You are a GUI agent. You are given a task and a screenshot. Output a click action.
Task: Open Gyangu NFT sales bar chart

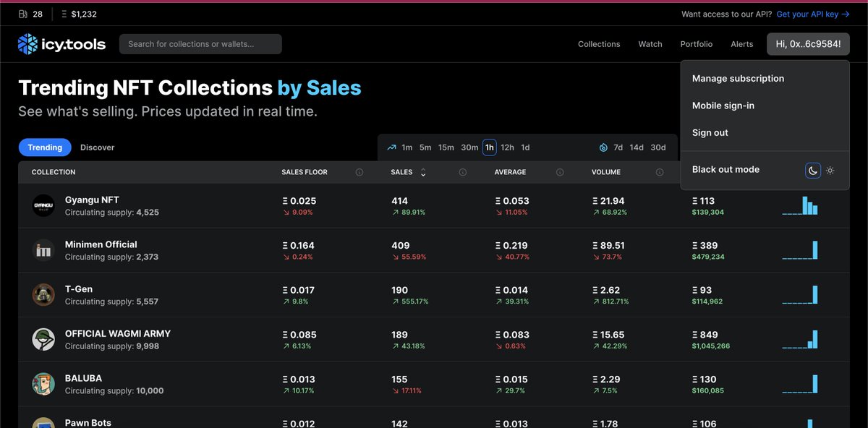800,205
